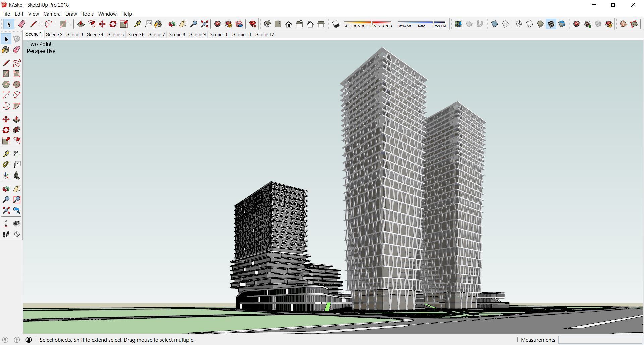Switch to Scene 5 tab
Image resolution: width=644 pixels, height=345 pixels.
coord(115,34)
